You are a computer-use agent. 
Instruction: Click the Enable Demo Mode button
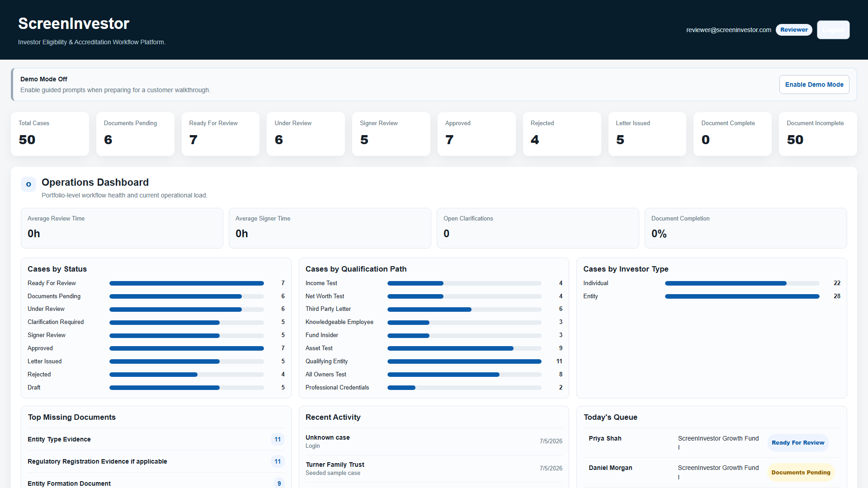[x=814, y=84]
